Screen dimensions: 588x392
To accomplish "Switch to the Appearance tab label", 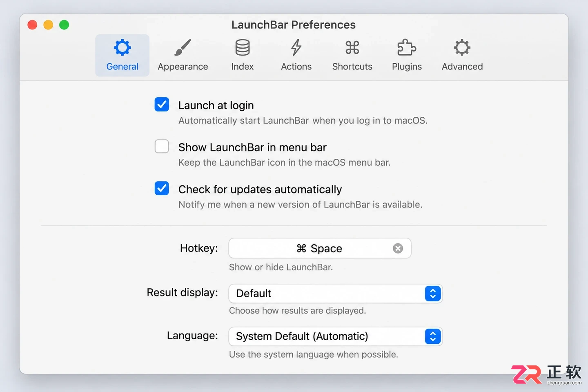I will 183,67.
